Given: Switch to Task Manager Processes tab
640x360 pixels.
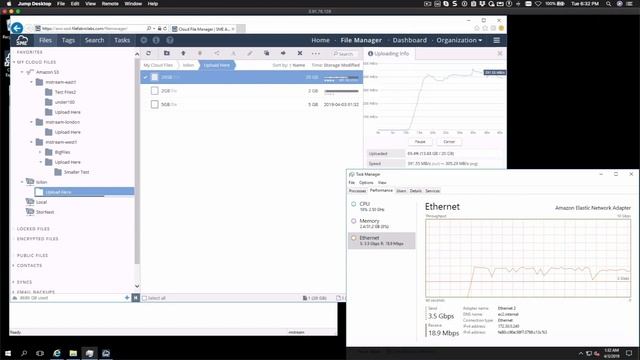Looking at the screenshot, I should pos(357,191).
